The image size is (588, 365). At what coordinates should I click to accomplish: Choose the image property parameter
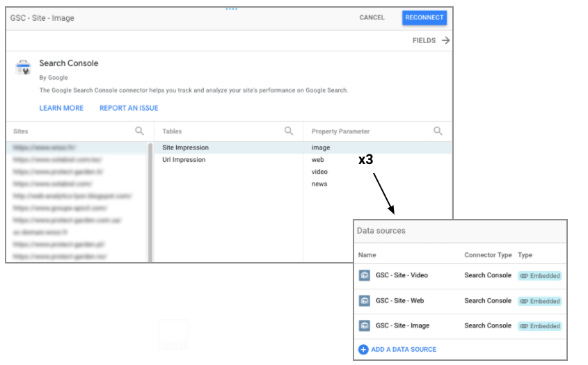[377, 147]
